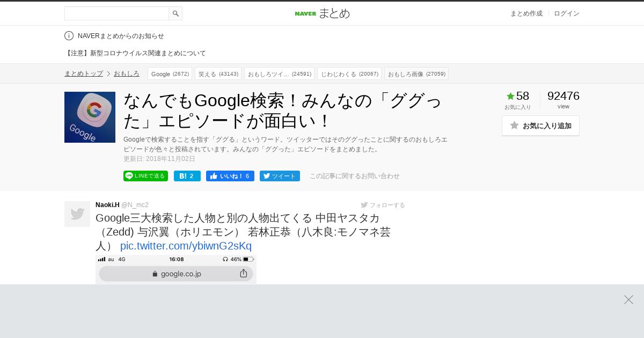Click the green star favorite count 58
The height and width of the screenshot is (338, 644).
click(518, 96)
